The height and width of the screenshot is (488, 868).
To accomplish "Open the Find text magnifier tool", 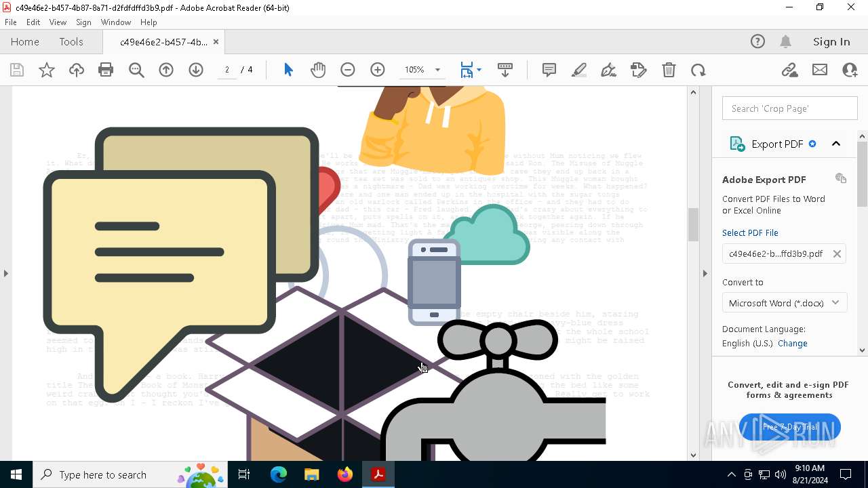I will pyautogui.click(x=136, y=70).
